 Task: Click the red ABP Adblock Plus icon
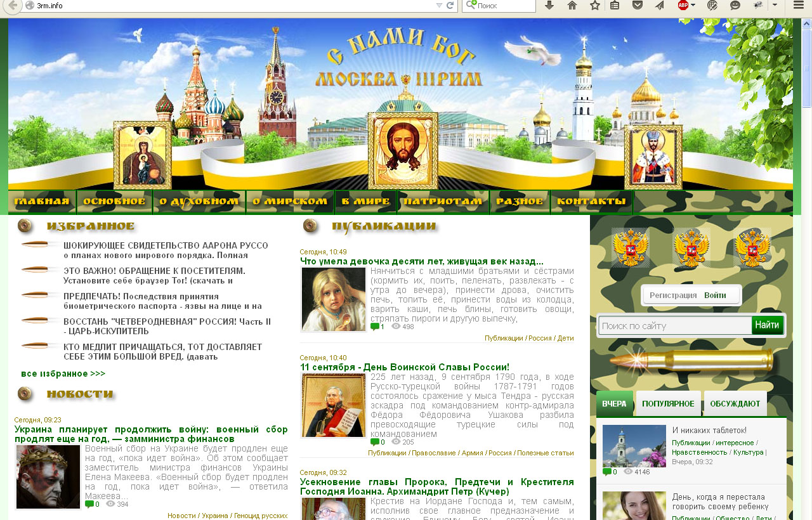click(683, 5)
